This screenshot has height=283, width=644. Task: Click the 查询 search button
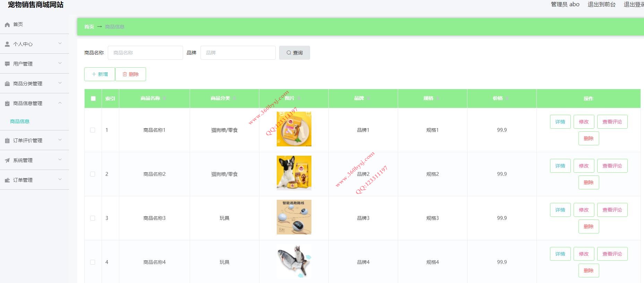(294, 53)
